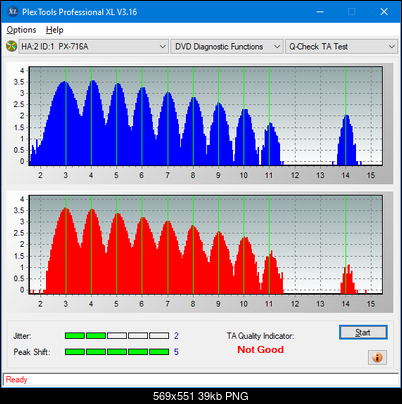Open the info button with orange icon
The image size is (402, 404).
377,358
